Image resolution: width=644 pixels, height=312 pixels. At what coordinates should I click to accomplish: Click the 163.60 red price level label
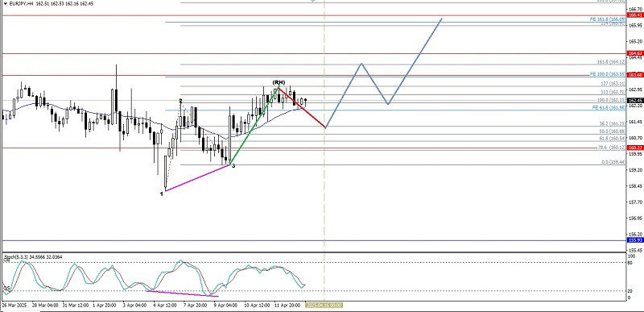click(635, 75)
